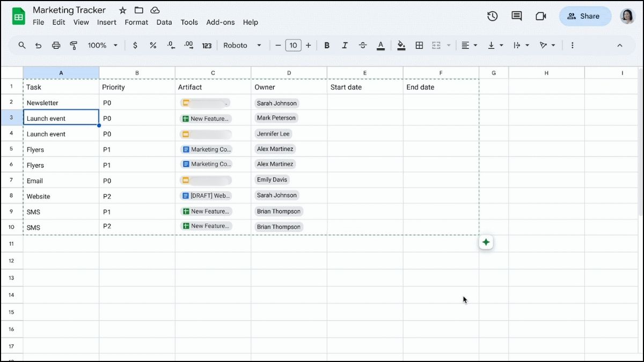
Task: Open the zoom 100% dropdown
Action: pyautogui.click(x=103, y=46)
